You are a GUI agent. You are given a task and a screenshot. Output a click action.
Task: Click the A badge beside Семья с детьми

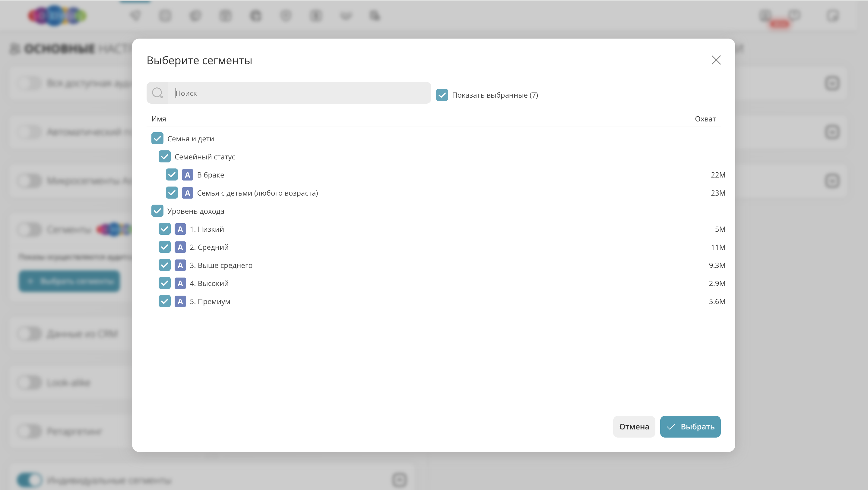[x=187, y=193]
